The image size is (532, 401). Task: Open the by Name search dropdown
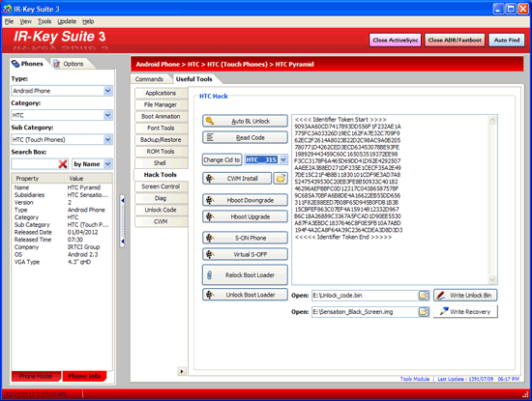pos(108,164)
